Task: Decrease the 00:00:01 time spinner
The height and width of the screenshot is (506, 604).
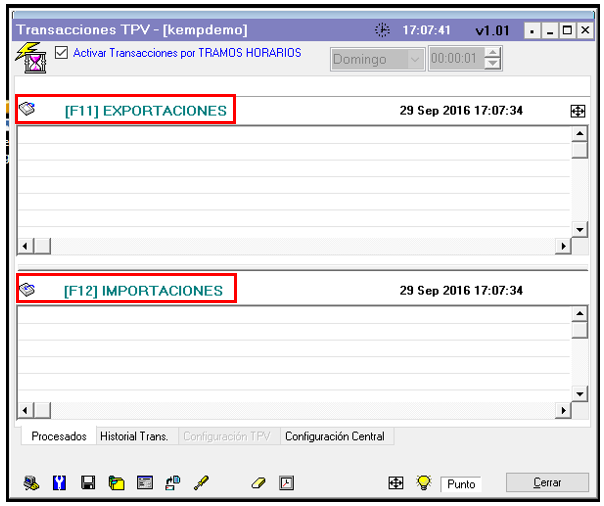Action: (491, 65)
